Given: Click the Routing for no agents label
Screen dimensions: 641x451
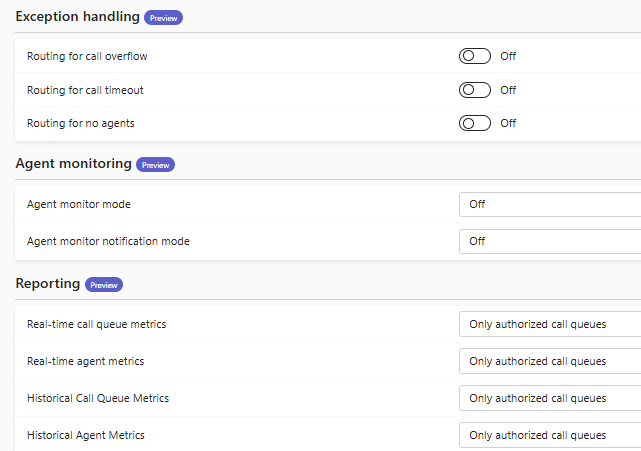Looking at the screenshot, I should click(x=81, y=123).
